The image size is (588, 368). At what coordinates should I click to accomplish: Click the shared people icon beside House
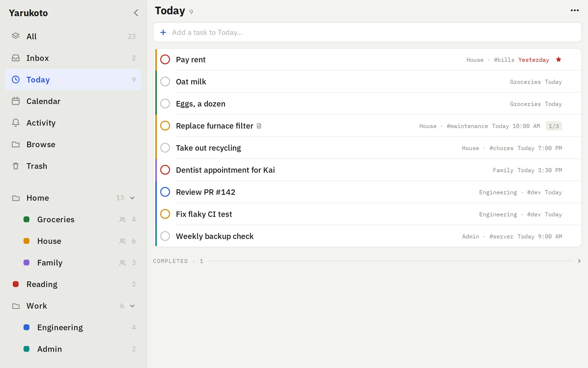123,241
